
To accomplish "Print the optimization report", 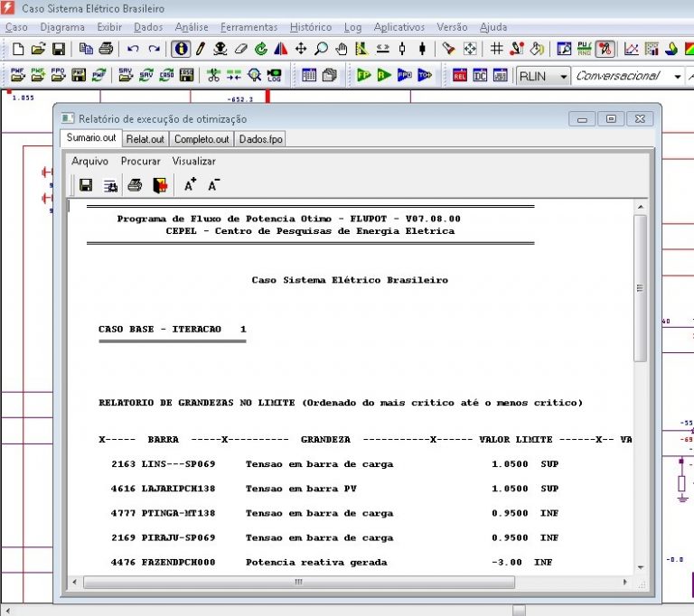I will (134, 185).
